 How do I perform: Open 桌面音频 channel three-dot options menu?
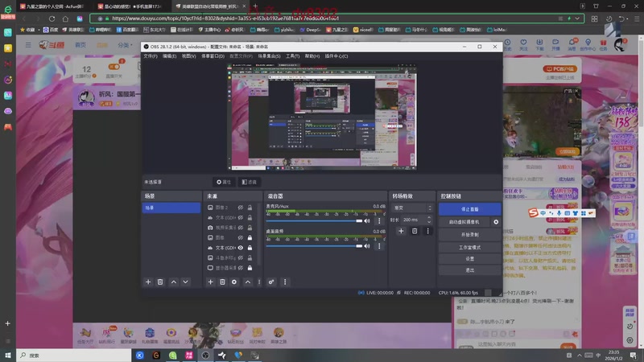click(x=379, y=246)
